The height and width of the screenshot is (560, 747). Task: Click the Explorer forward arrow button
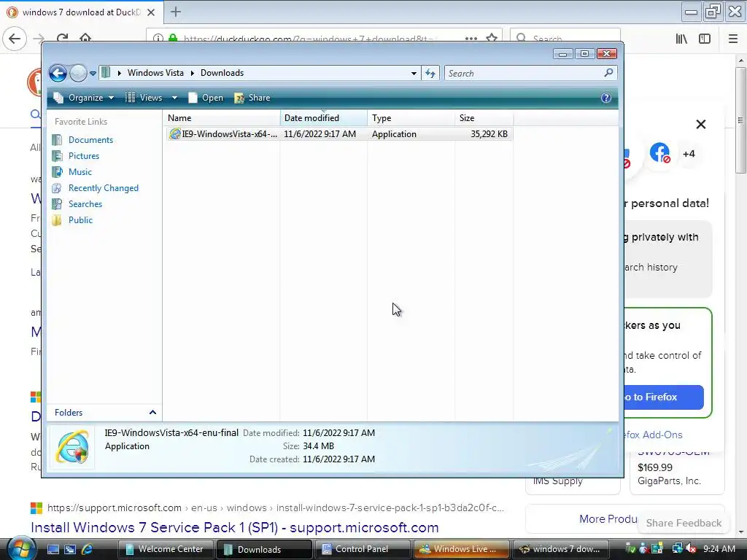click(x=78, y=74)
